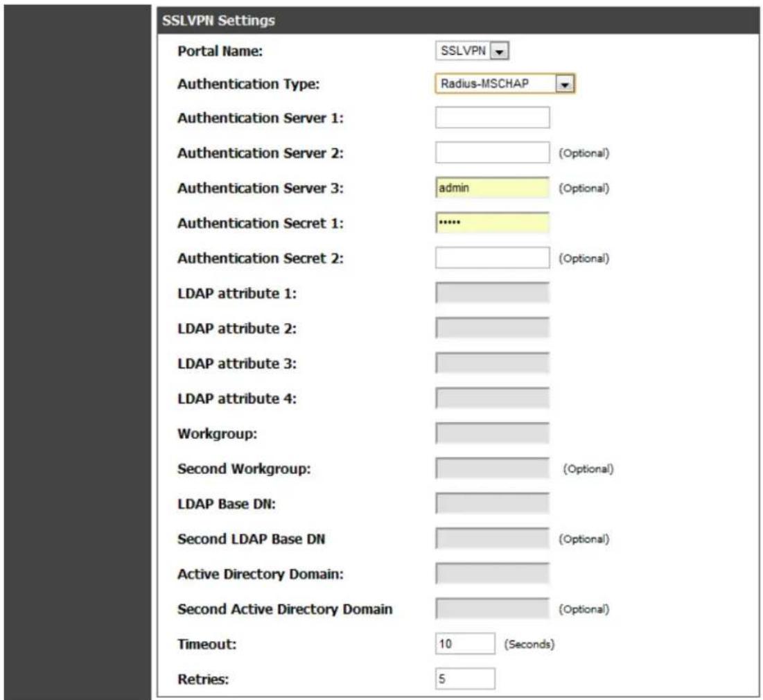Image resolution: width=763 pixels, height=700 pixels.
Task: Click the Workgroup input field
Action: [x=493, y=433]
